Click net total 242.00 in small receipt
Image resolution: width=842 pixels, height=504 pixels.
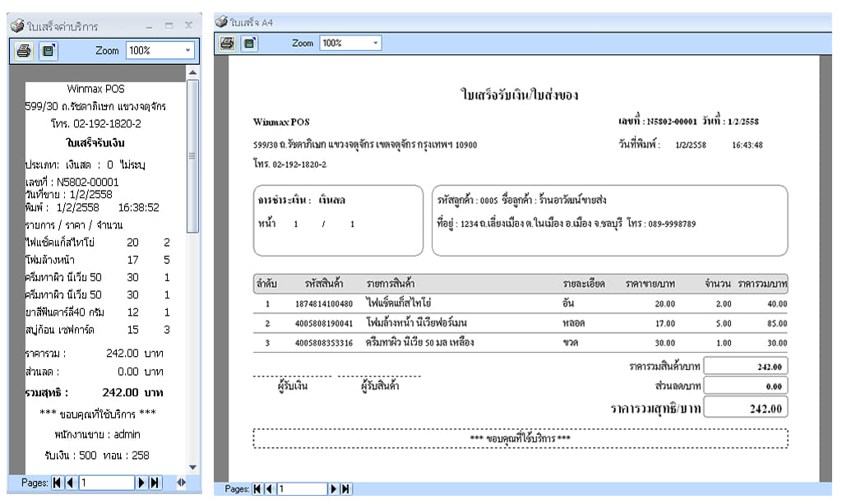point(120,392)
